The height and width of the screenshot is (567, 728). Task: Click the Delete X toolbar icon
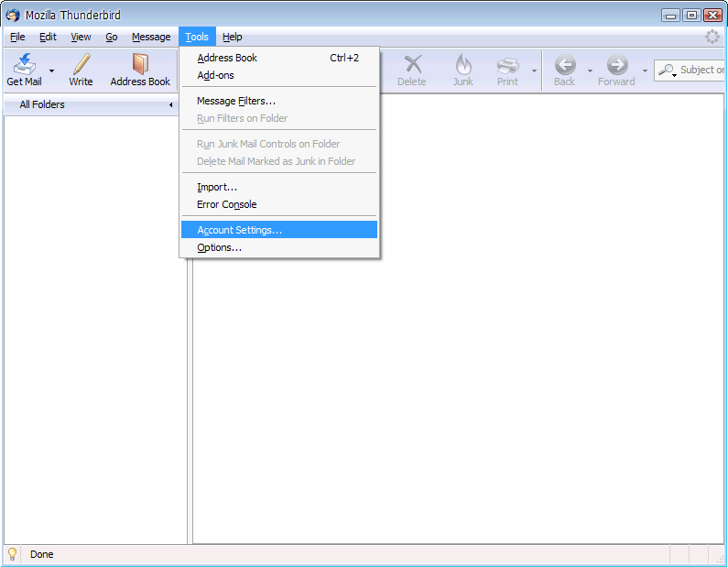412,65
